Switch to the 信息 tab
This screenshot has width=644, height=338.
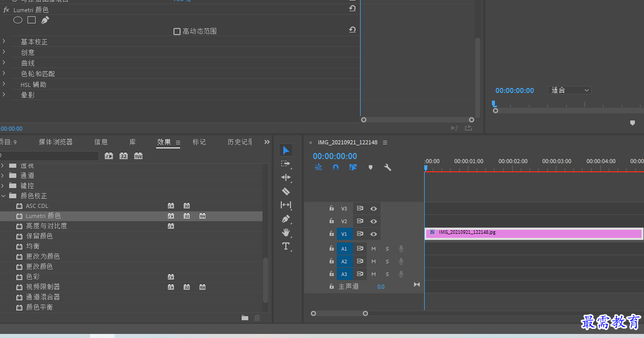101,142
